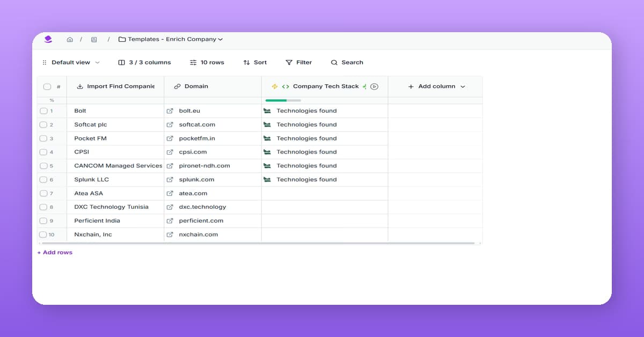The image size is (644, 337).
Task: Open bolt.eu via its external link icon
Action: coord(170,111)
